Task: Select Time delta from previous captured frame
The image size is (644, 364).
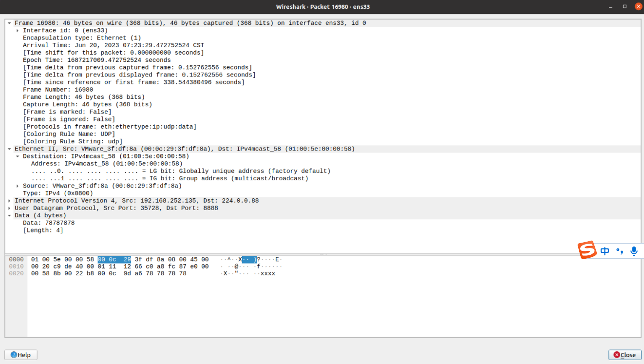Action: [323, 67]
